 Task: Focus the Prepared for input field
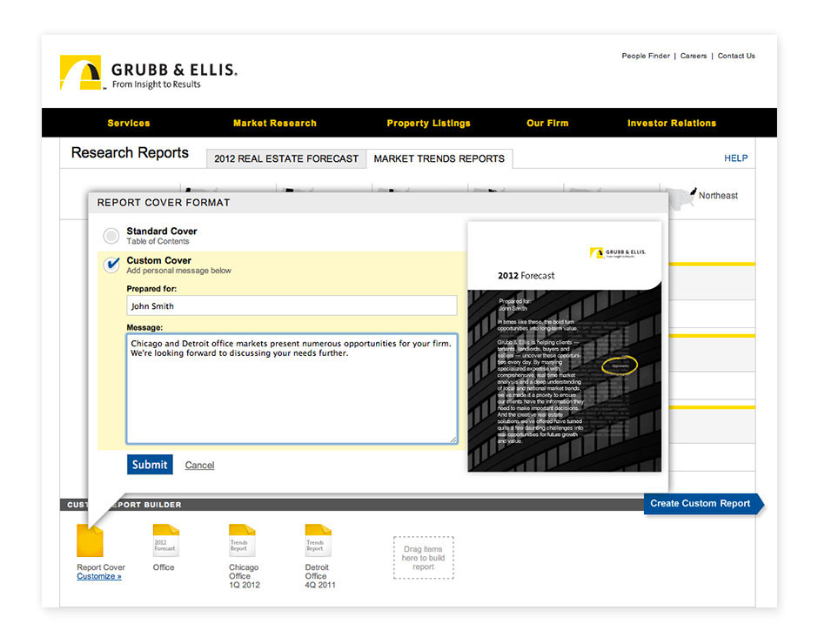point(292,305)
